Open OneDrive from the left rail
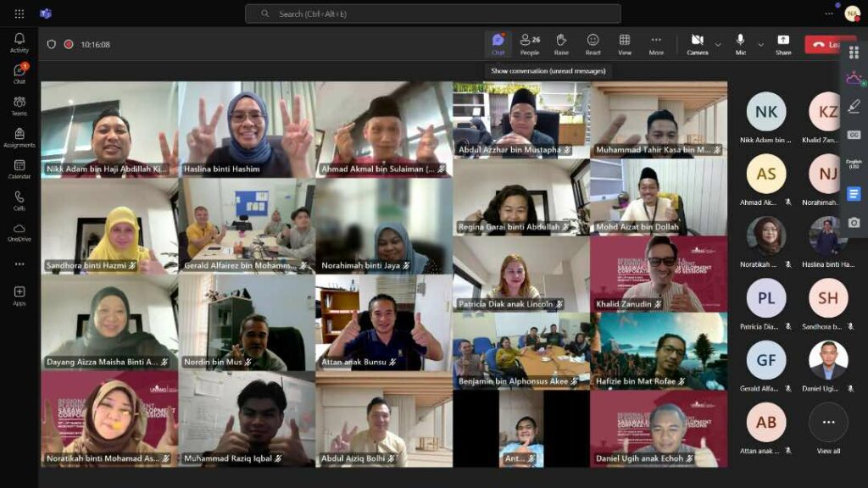The height and width of the screenshot is (488, 868). click(x=19, y=232)
